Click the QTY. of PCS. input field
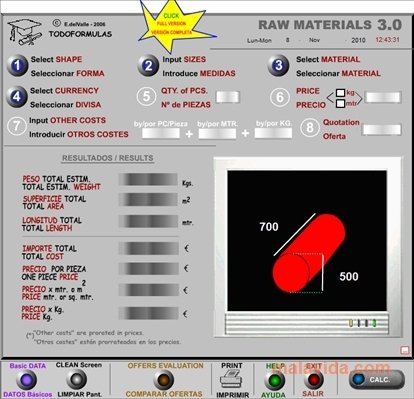 click(228, 97)
